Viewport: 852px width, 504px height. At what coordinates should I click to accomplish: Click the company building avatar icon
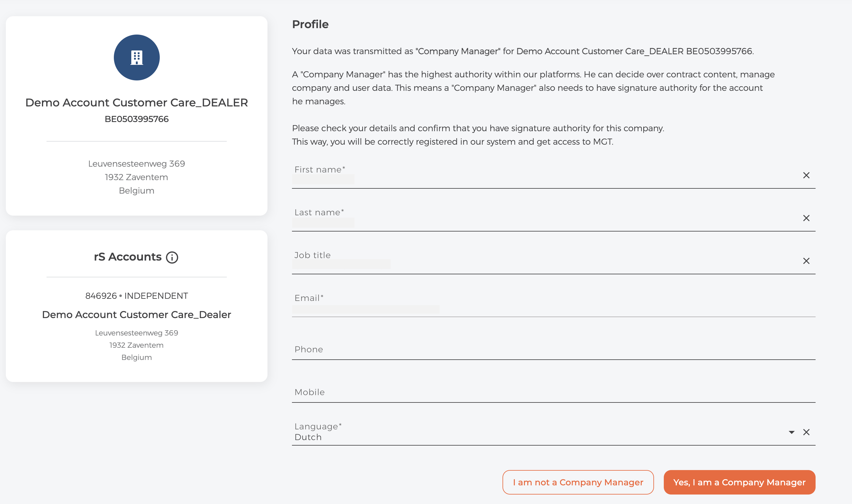coord(136,57)
